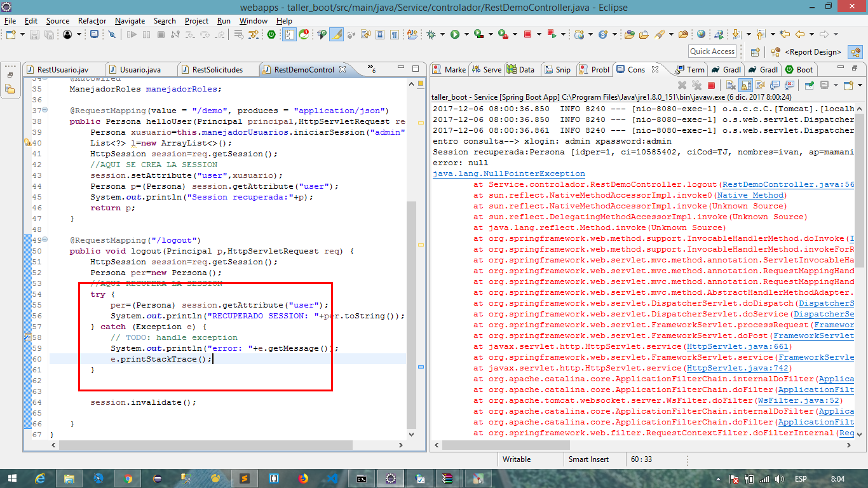Open the Open Console dropdown arrow

860,85
